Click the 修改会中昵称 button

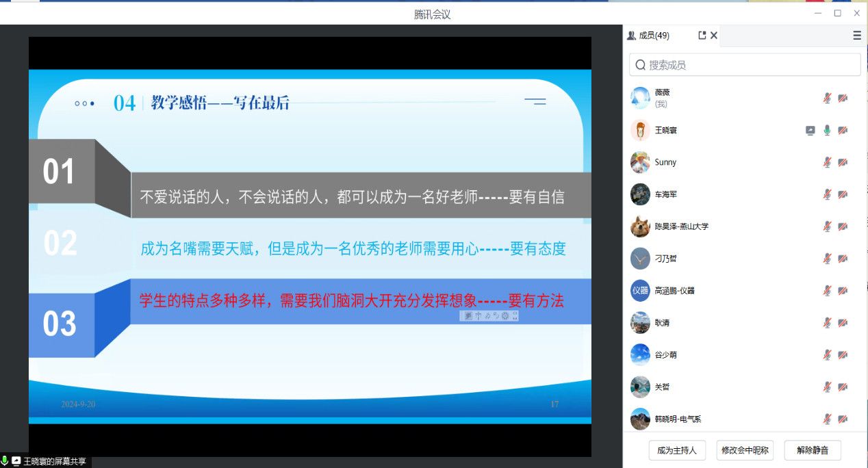click(x=745, y=450)
